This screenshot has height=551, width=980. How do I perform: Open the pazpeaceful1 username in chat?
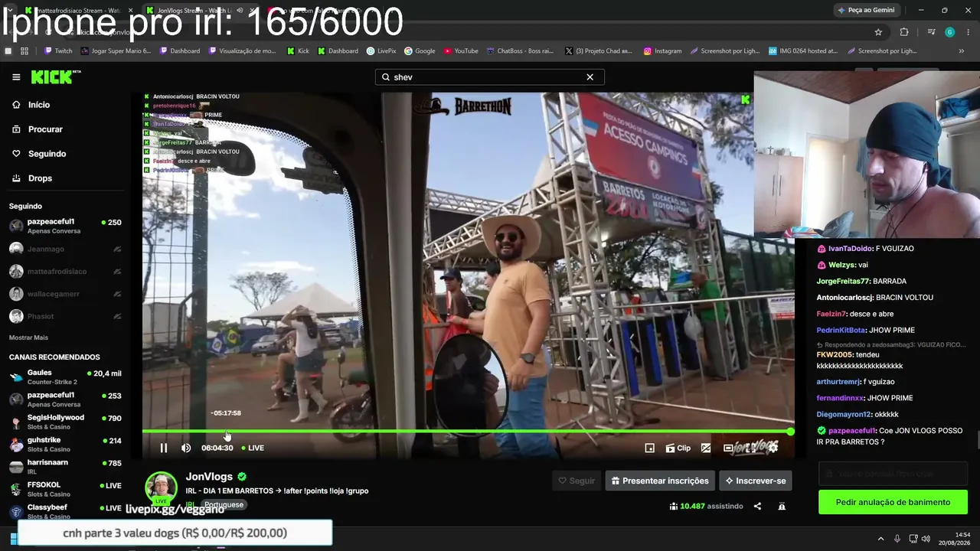coord(852,431)
